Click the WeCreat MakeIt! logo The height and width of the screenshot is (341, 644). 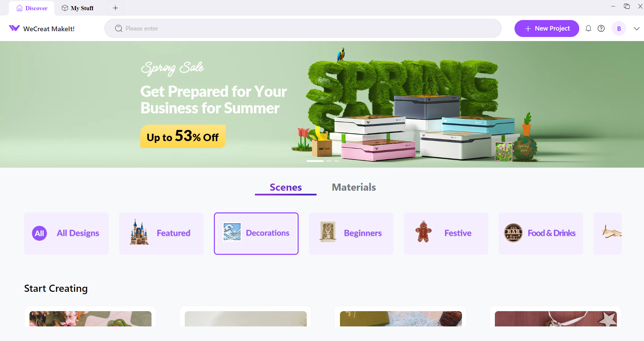(x=42, y=29)
